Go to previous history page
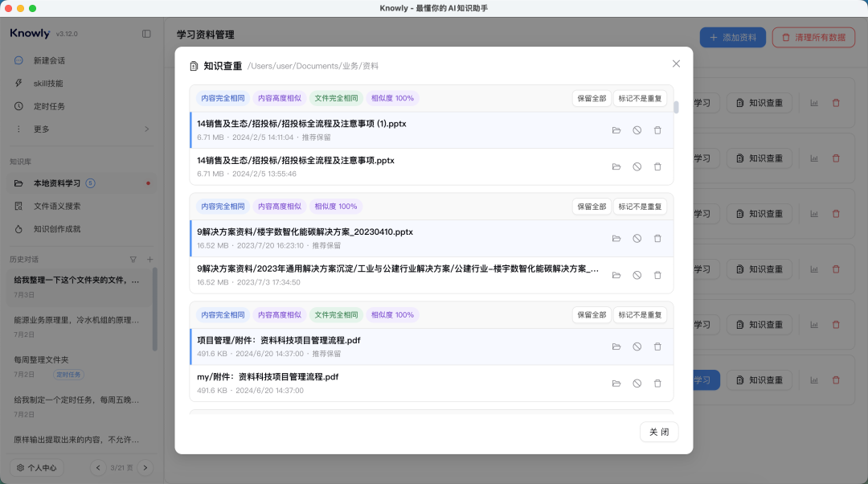The width and height of the screenshot is (868, 484). (x=98, y=468)
